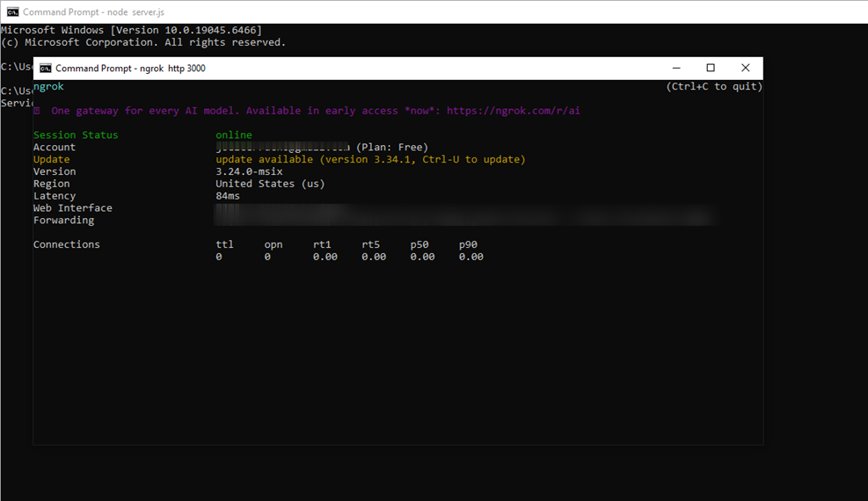This screenshot has height=501, width=868.
Task: Click the update available version 3.34.1 message
Action: [x=370, y=160]
